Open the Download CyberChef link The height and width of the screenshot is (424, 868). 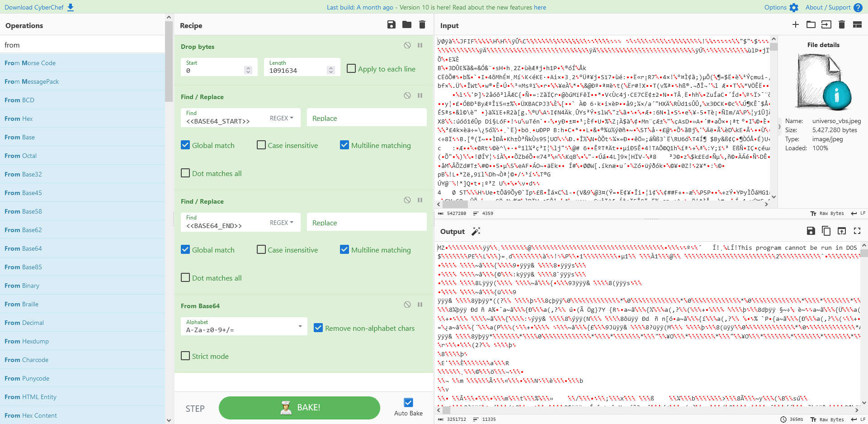point(39,7)
